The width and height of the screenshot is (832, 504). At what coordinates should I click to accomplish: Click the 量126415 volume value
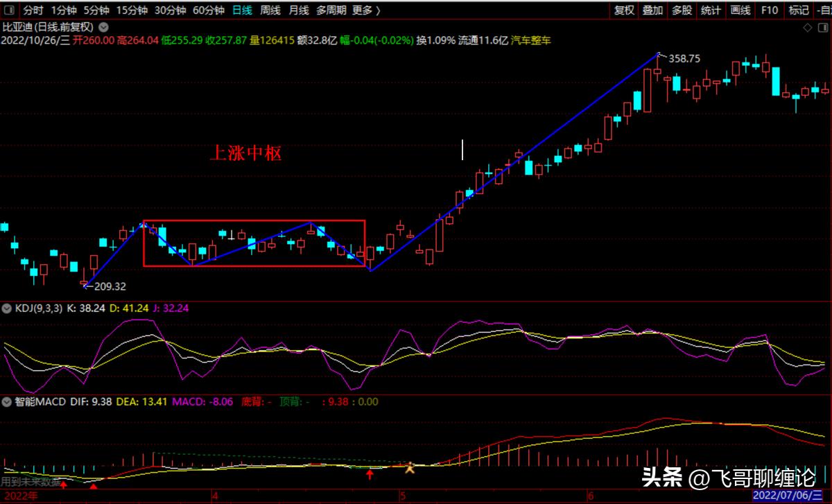pyautogui.click(x=272, y=41)
